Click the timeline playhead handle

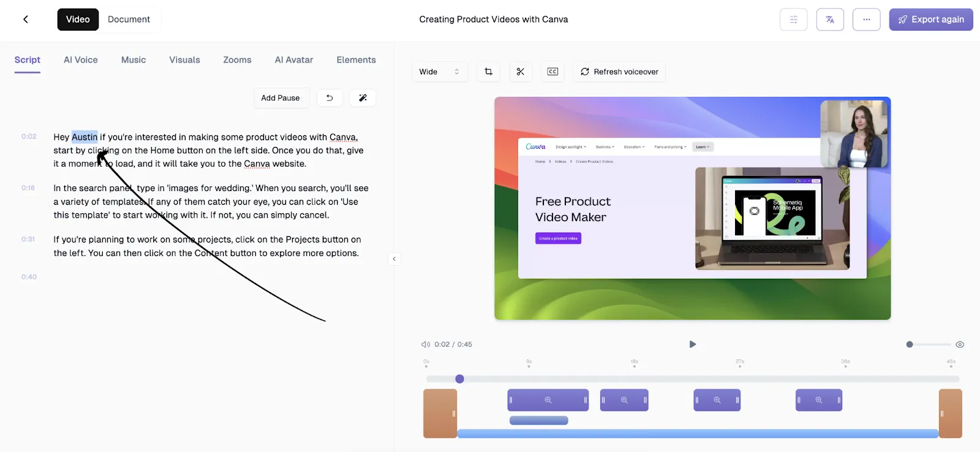tap(460, 379)
